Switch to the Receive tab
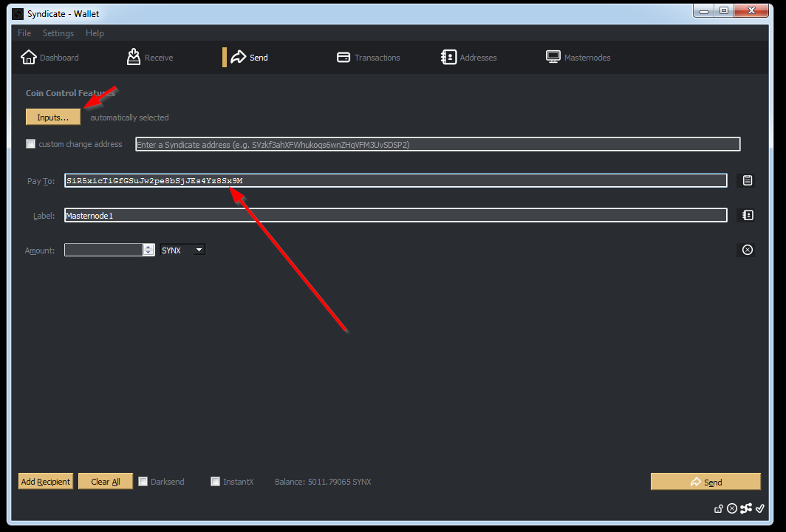 (150, 58)
